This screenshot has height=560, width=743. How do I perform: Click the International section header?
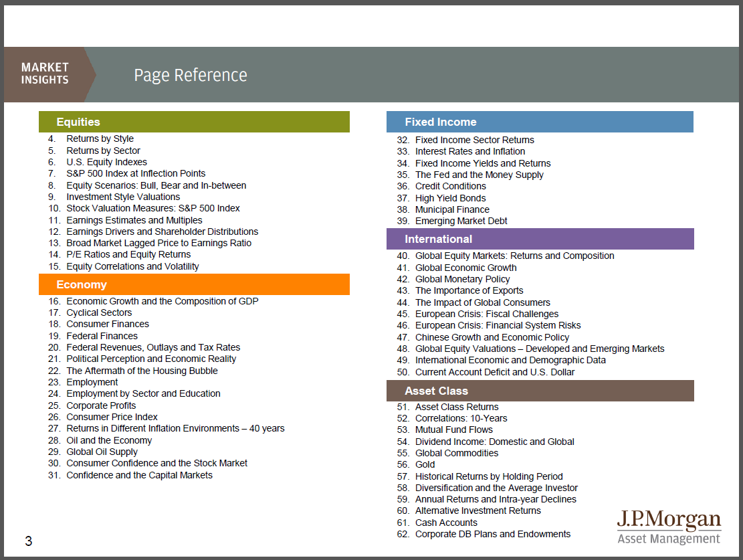[x=540, y=239]
